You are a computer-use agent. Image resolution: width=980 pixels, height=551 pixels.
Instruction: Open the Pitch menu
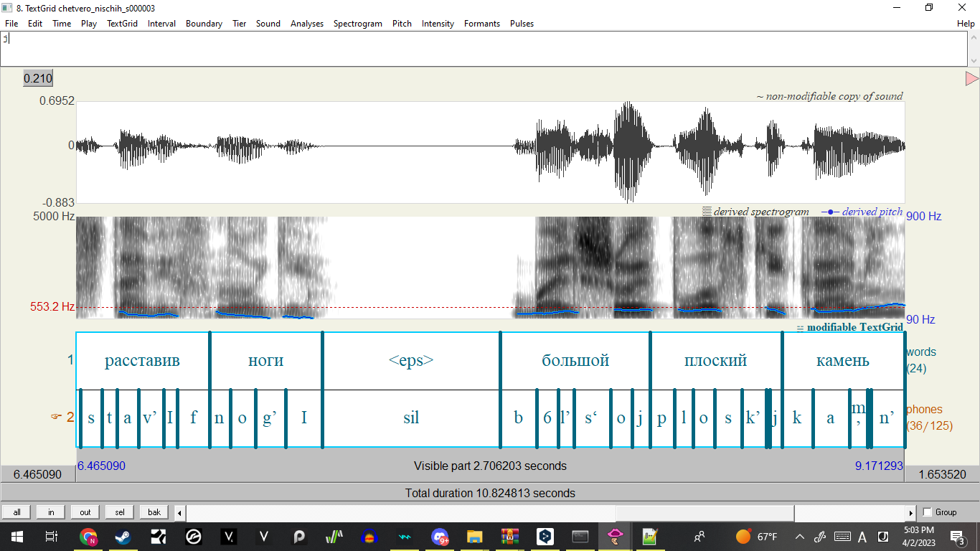[x=402, y=24]
